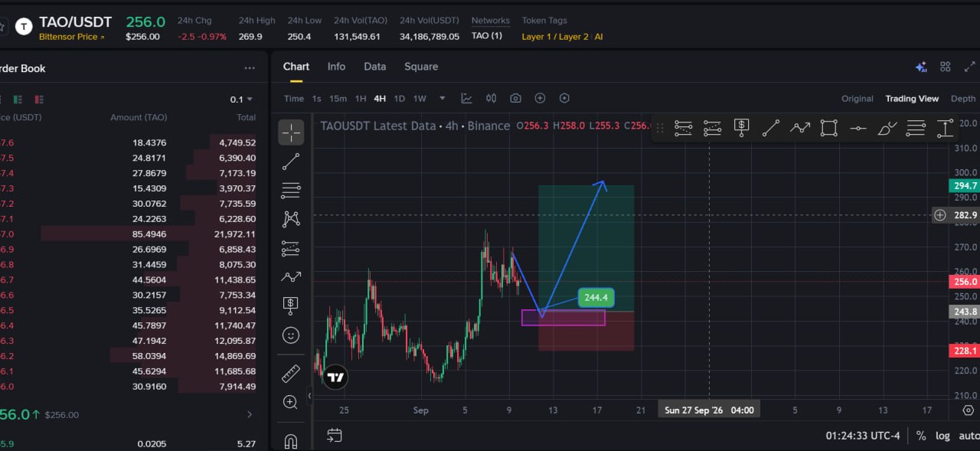Select the 1H interval

361,98
